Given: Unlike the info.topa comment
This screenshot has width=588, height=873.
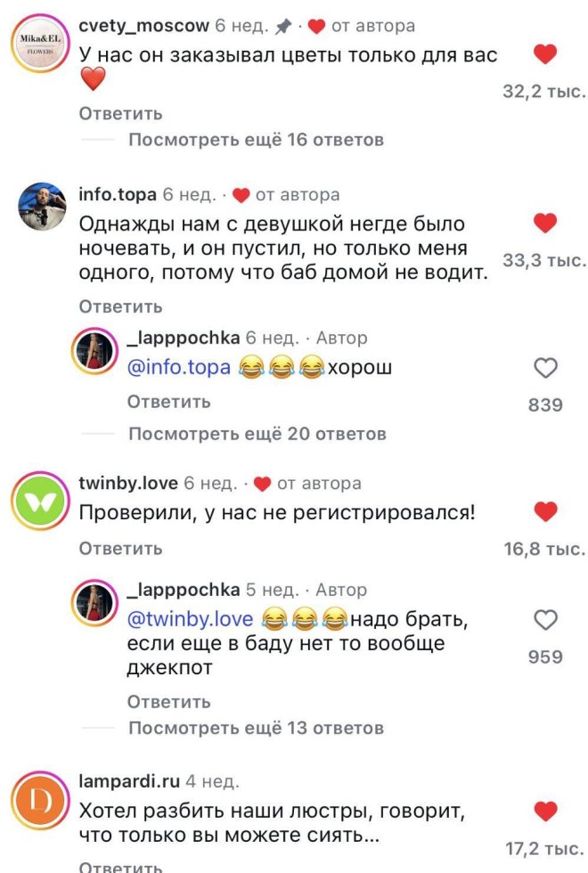Looking at the screenshot, I should pos(544,223).
